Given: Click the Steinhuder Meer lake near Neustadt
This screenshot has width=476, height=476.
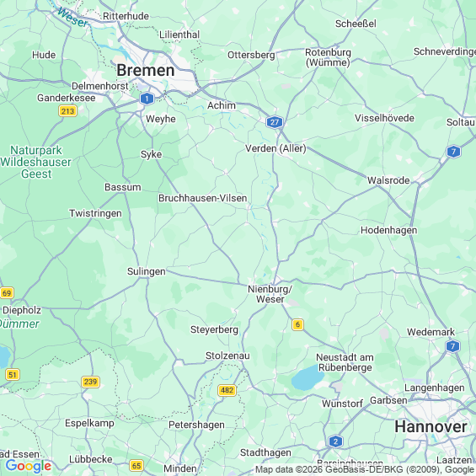Looking at the screenshot, I should click(308, 377).
